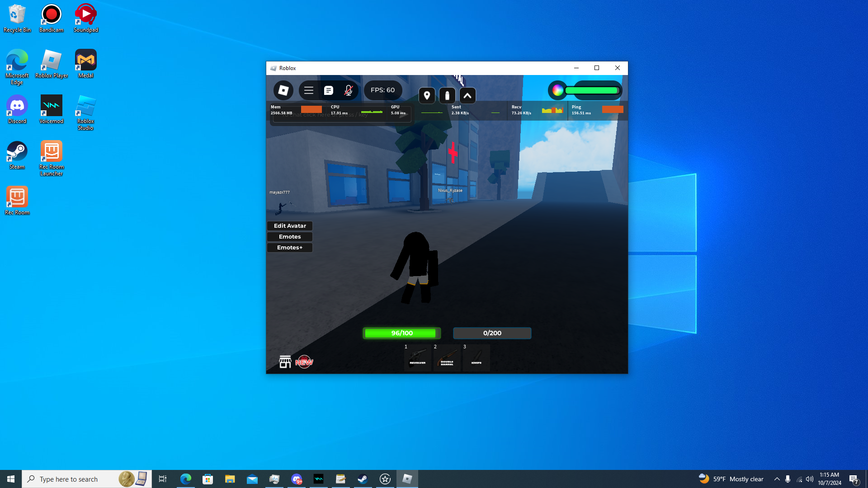868x488 pixels.
Task: Open the Emotes menu
Action: click(290, 237)
